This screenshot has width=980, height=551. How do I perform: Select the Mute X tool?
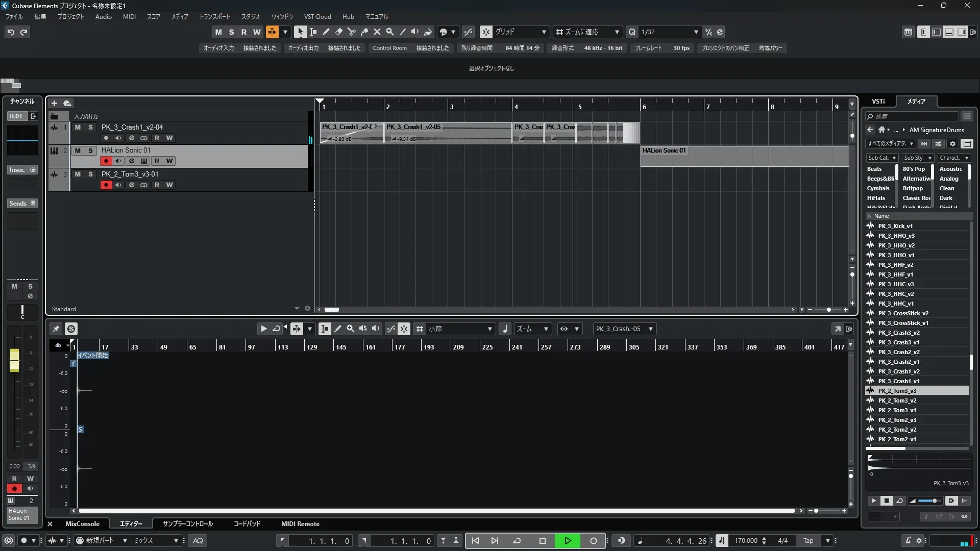click(377, 32)
